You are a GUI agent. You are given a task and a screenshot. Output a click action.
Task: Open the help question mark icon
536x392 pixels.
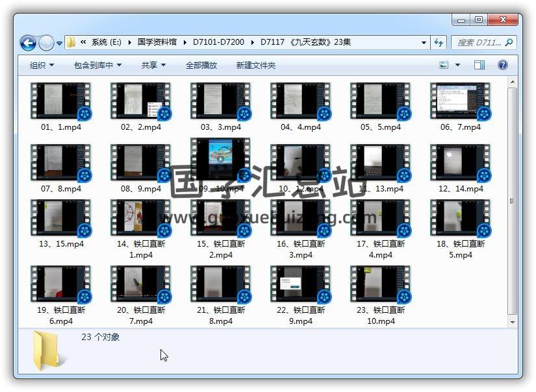click(502, 65)
